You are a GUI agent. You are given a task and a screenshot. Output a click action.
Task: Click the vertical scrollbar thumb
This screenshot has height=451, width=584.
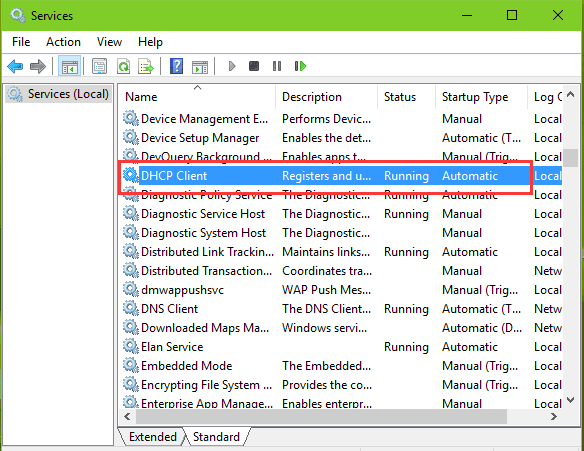point(571,158)
